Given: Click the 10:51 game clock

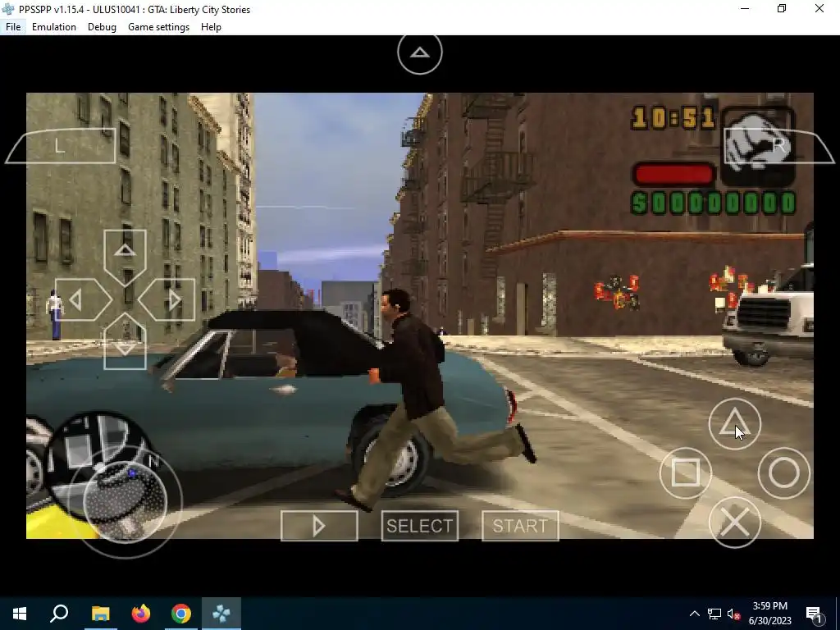Looking at the screenshot, I should 673,118.
